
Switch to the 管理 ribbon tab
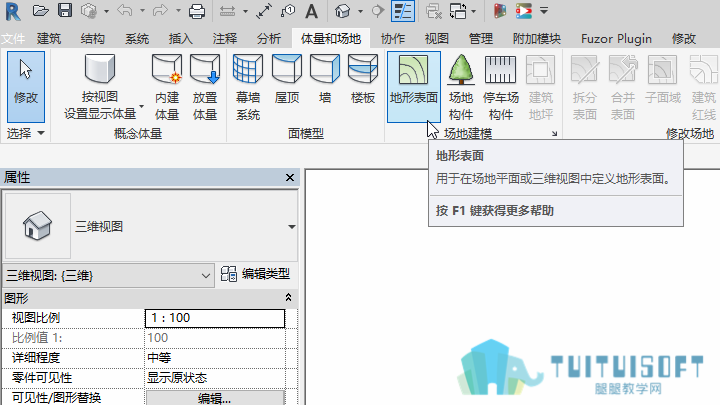tap(481, 39)
